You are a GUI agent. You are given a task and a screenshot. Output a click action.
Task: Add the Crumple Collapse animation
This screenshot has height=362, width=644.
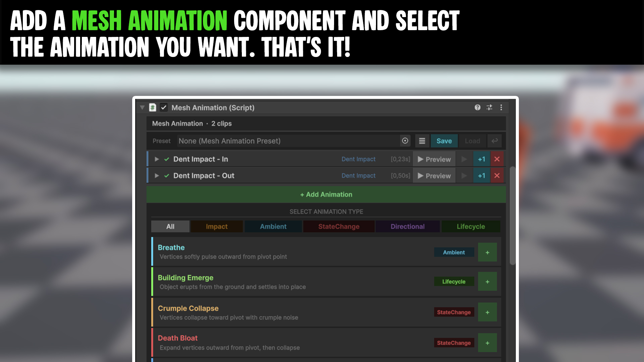[487, 312]
